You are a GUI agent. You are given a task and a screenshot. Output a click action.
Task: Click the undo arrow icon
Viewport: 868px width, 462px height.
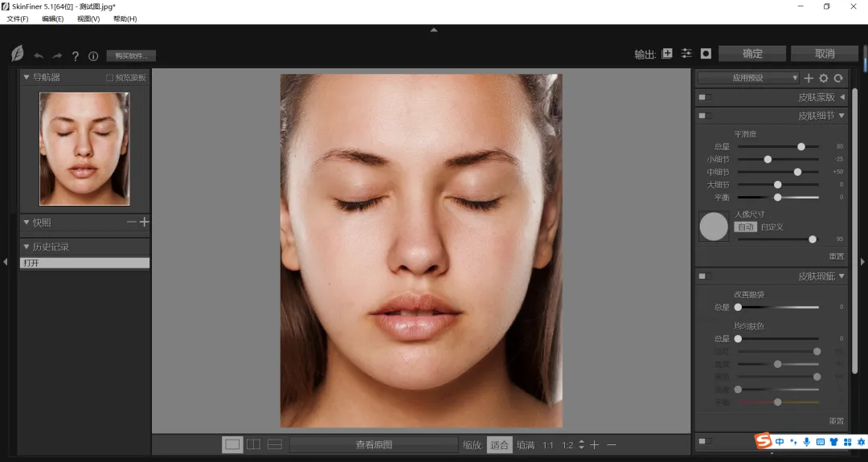39,56
